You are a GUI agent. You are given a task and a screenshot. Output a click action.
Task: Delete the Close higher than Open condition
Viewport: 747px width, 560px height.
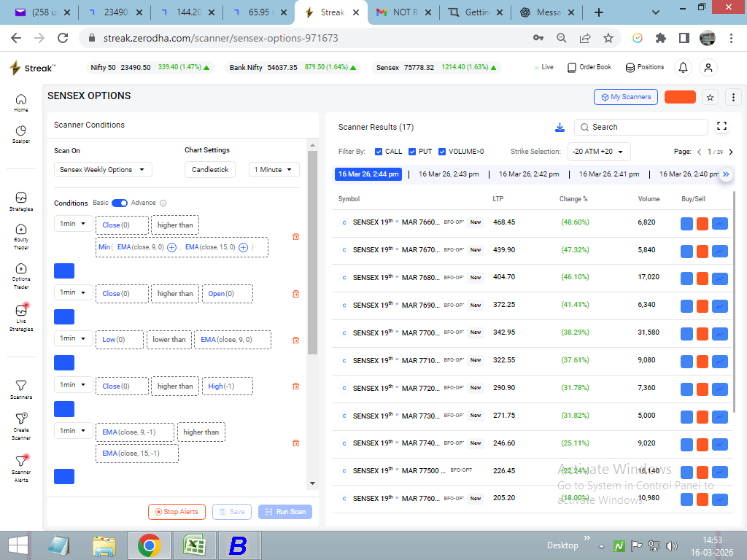[295, 294]
